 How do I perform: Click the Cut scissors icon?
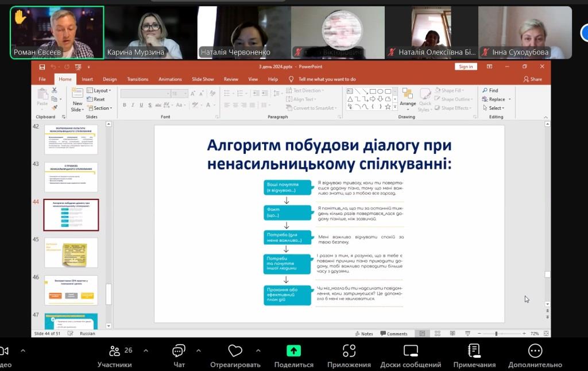(55, 90)
